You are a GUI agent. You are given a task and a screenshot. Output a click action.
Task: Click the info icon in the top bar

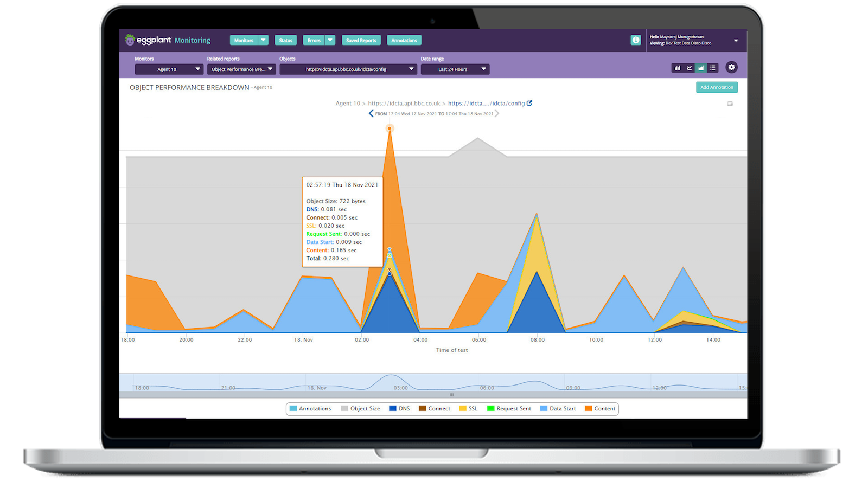636,40
